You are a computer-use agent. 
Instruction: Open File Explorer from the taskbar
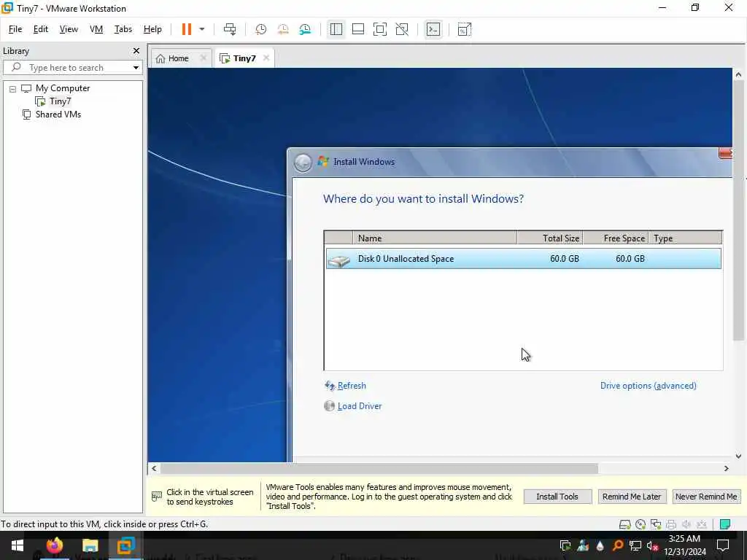90,545
